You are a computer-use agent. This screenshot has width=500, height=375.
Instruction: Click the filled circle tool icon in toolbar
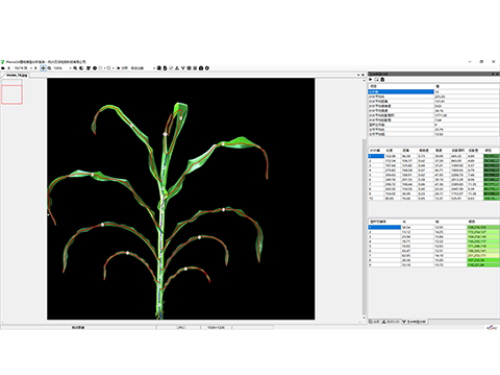pyautogui.click(x=95, y=68)
